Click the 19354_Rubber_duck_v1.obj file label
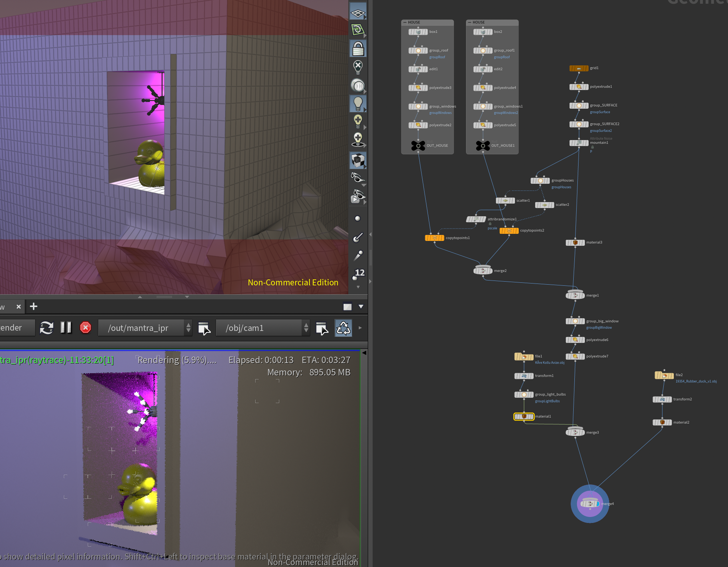The width and height of the screenshot is (728, 567). coord(696,381)
